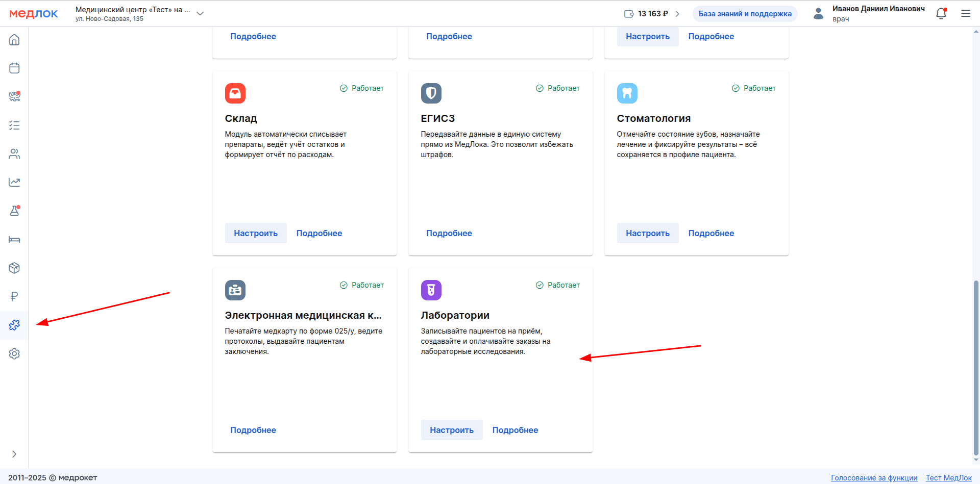Viewport: 980px width, 484px height.
Task: Expand the balance 13 163 ₽ arrow
Action: point(677,14)
